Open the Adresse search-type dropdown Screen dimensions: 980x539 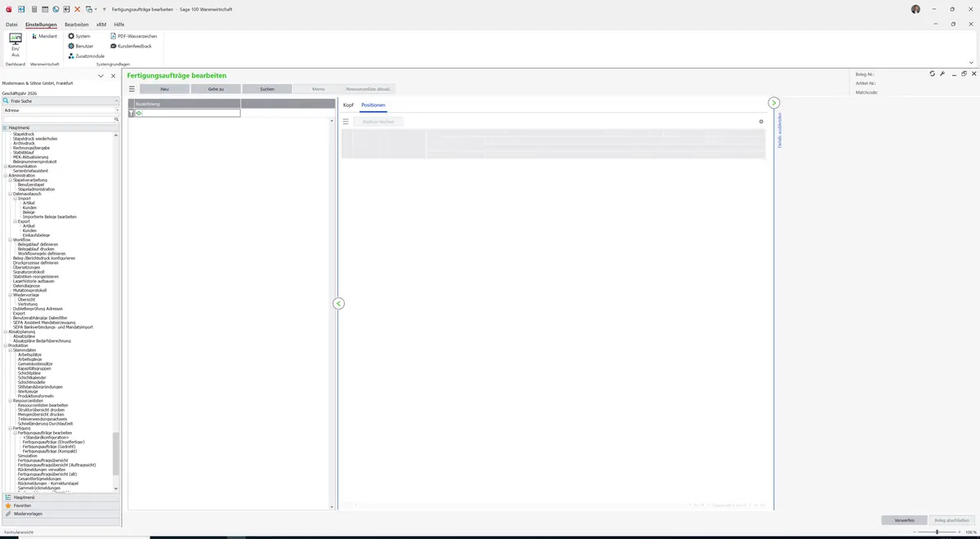[x=117, y=109]
